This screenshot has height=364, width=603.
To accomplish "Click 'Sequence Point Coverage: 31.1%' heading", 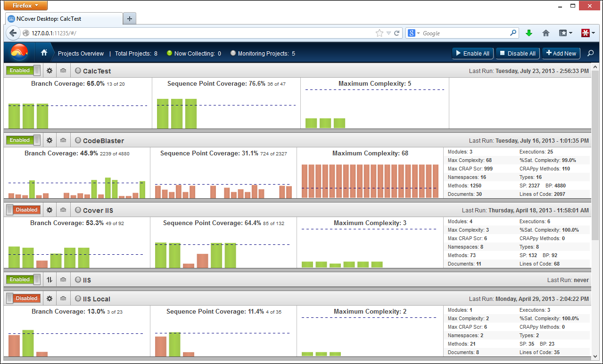I will pyautogui.click(x=209, y=154).
